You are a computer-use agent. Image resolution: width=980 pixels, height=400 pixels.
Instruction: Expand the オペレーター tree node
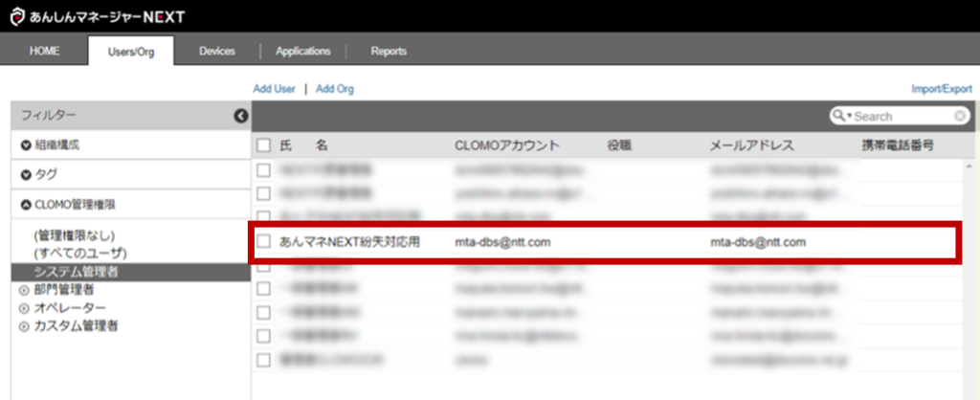click(24, 308)
